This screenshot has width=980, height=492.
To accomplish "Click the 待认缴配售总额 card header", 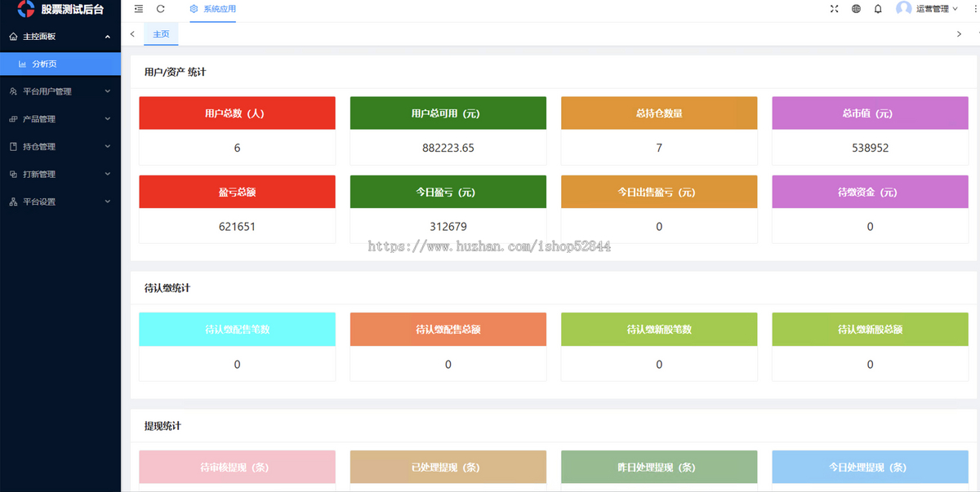I will point(448,330).
